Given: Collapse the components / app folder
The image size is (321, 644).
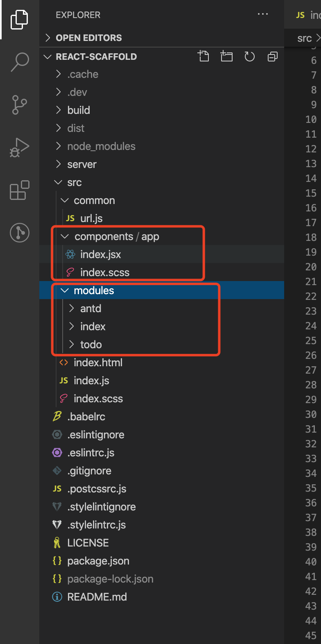Looking at the screenshot, I should tap(116, 236).
